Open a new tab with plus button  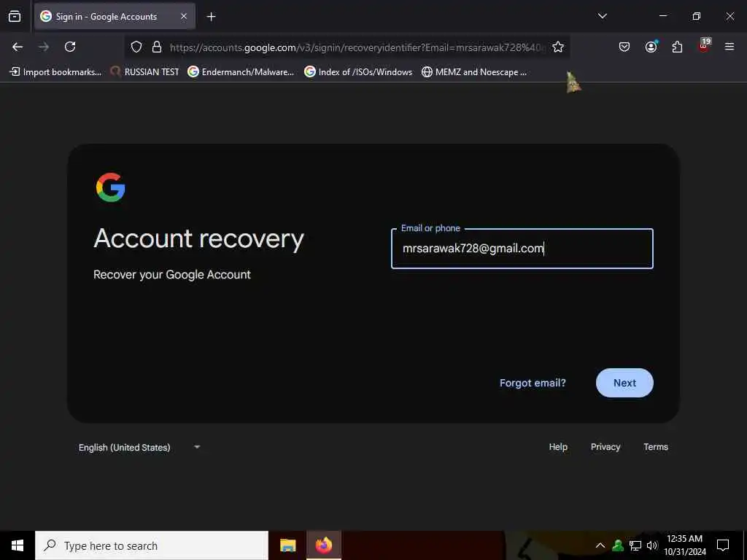pos(211,17)
